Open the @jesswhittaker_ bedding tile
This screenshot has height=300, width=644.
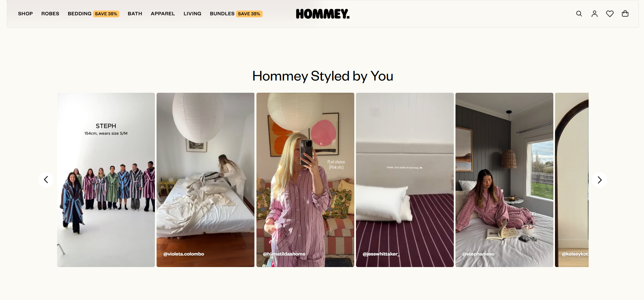click(x=405, y=180)
